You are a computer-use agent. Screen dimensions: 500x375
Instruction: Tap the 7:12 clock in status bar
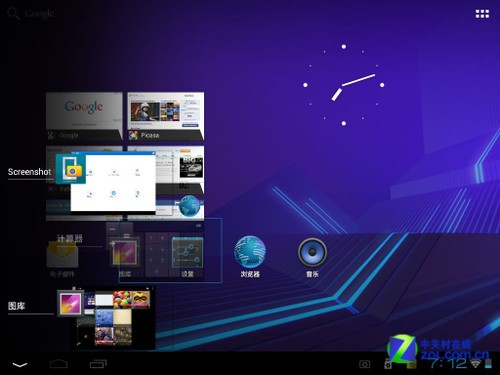pos(448,363)
